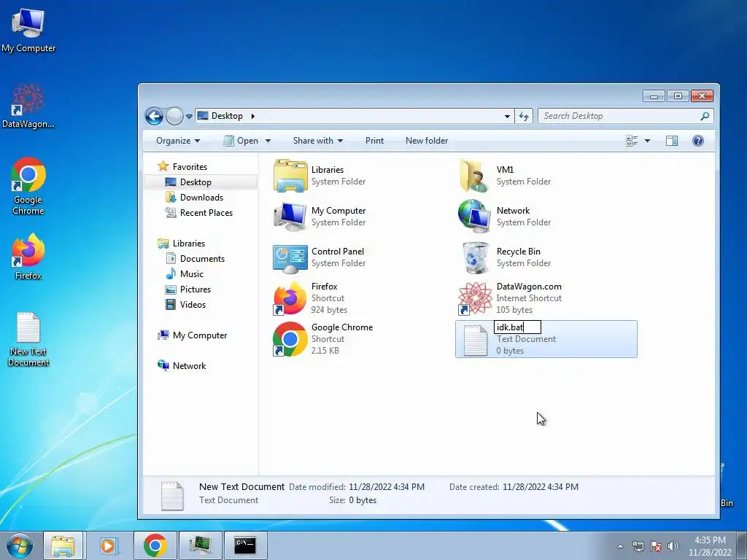The image size is (747, 560).
Task: Select Firefox desktop shortcut
Action: [x=28, y=257]
